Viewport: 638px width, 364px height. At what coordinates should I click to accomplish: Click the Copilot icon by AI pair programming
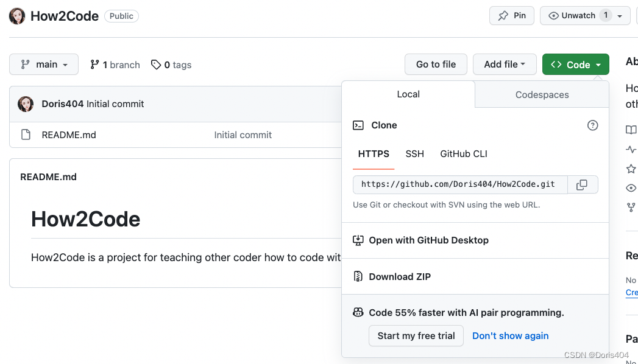click(358, 312)
